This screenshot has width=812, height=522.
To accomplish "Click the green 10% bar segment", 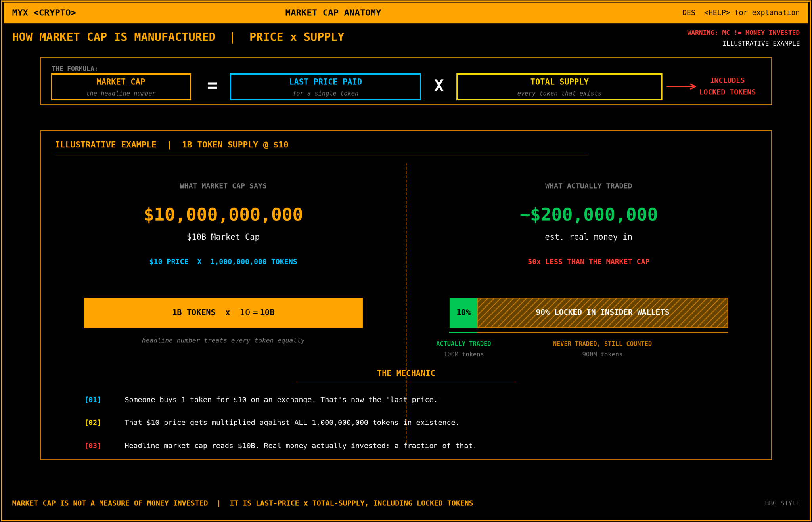I will [x=463, y=313].
